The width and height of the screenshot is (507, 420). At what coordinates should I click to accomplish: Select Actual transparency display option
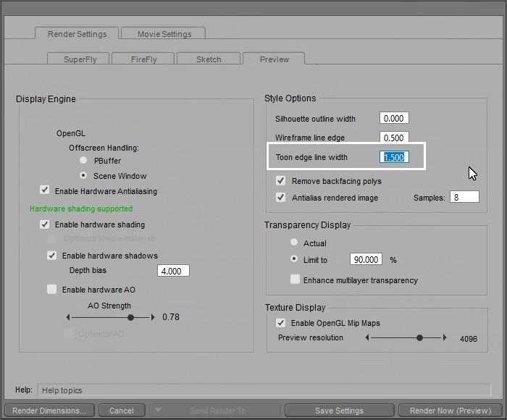[294, 243]
